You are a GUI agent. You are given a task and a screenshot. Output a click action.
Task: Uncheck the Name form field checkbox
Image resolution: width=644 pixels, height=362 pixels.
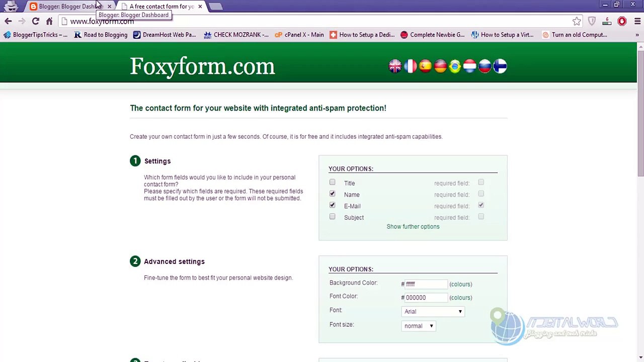332,194
